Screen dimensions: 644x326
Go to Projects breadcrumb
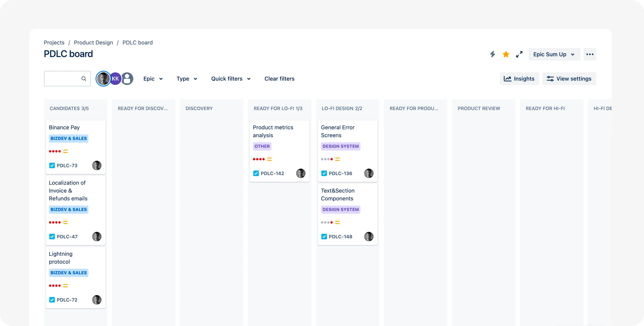(x=54, y=43)
